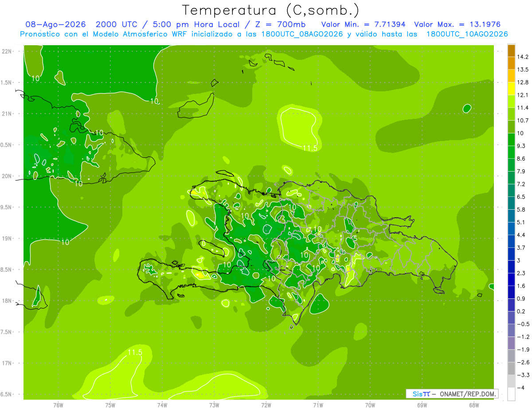
Task: Click the ONAMET/REP.DOM. logo box
Action: [452, 394]
